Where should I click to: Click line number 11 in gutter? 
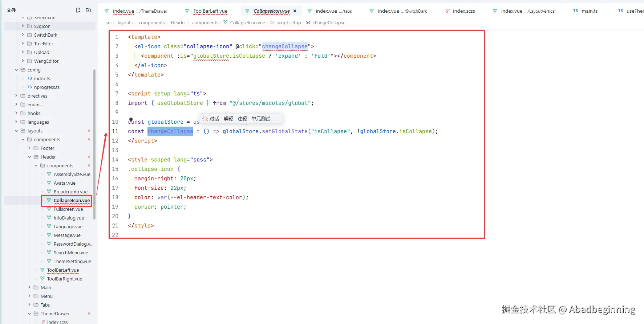point(115,131)
